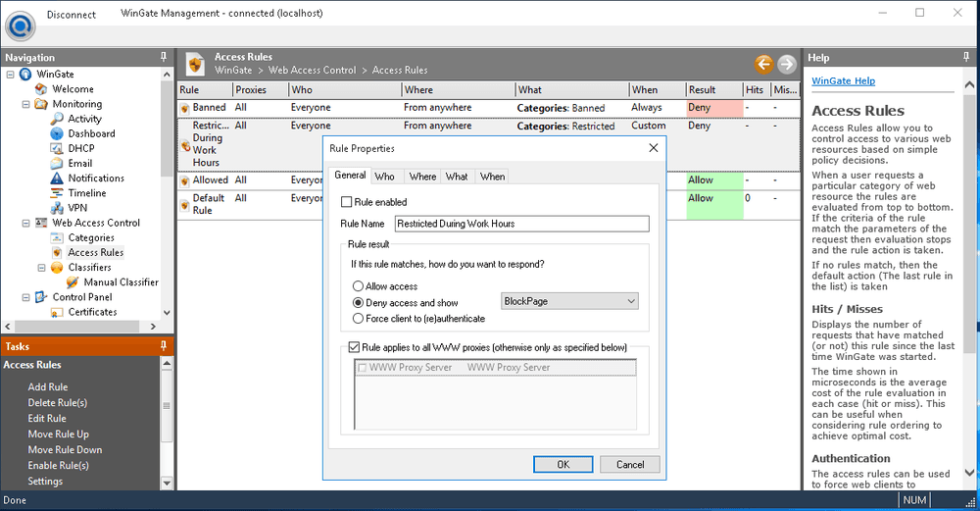The height and width of the screenshot is (511, 980).
Task: Click the Access Rules shield icon in tree
Action: click(57, 253)
